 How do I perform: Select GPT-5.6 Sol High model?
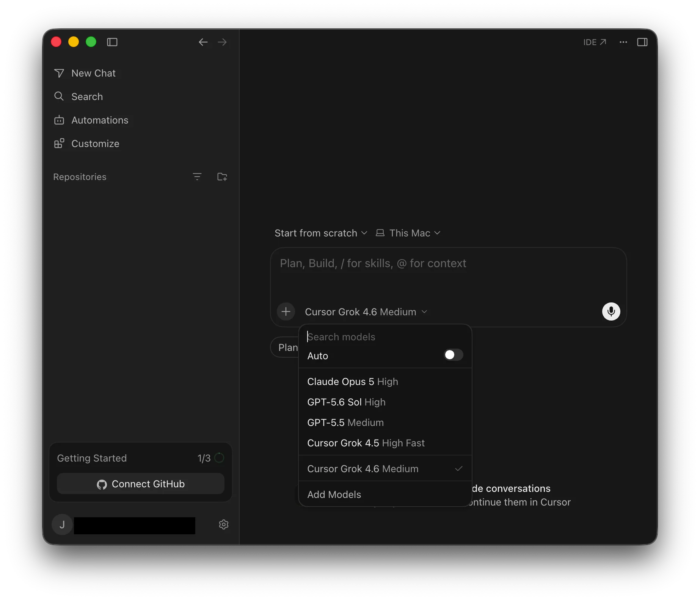click(385, 402)
